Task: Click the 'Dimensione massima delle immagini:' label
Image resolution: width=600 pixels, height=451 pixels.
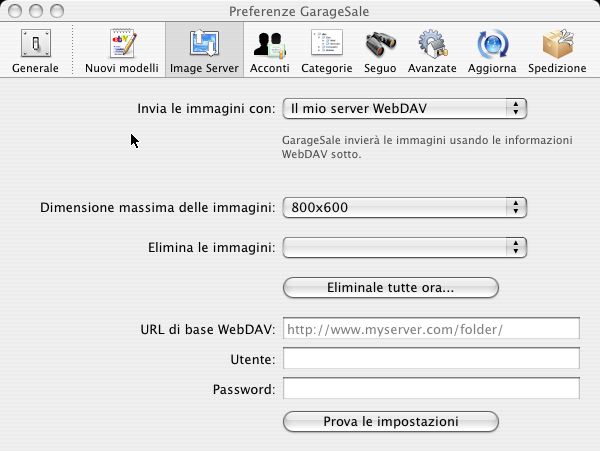Action: point(158,208)
